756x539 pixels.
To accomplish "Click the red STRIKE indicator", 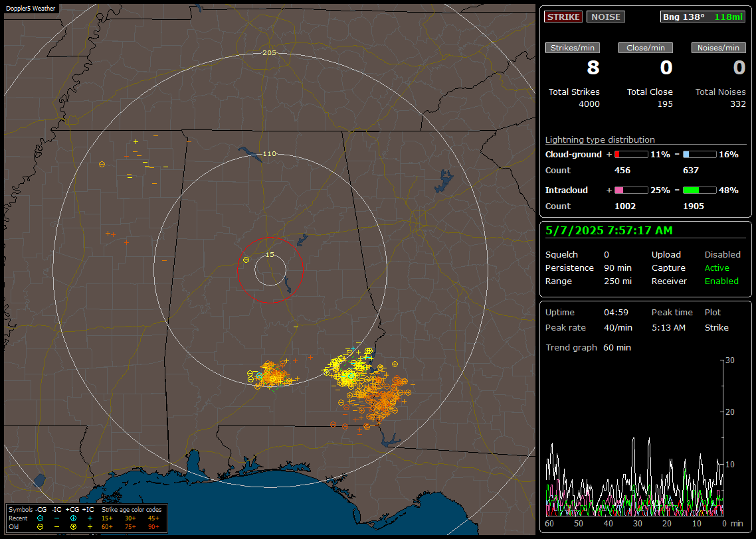I will pyautogui.click(x=563, y=17).
